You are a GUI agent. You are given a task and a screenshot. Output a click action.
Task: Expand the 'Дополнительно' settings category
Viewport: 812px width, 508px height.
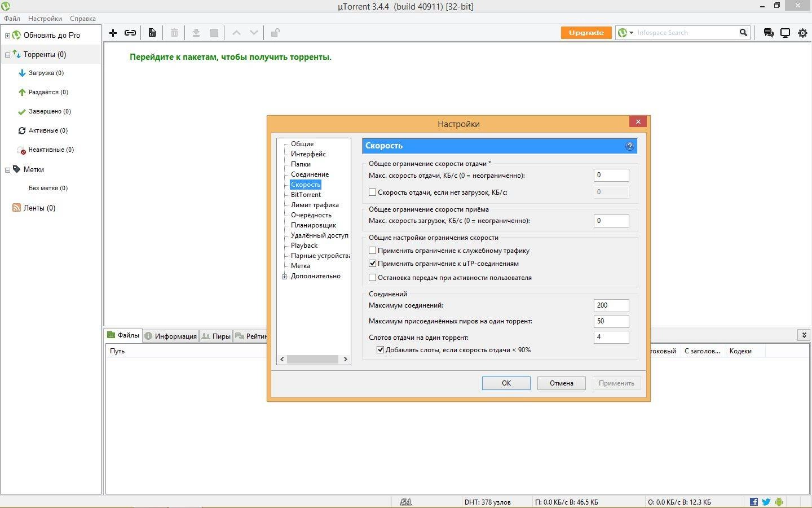coord(284,276)
